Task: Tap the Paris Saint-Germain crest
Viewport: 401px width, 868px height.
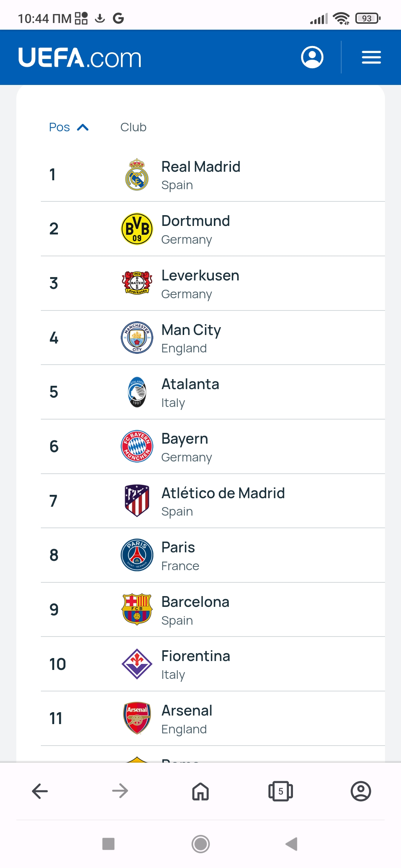Action: [x=137, y=555]
